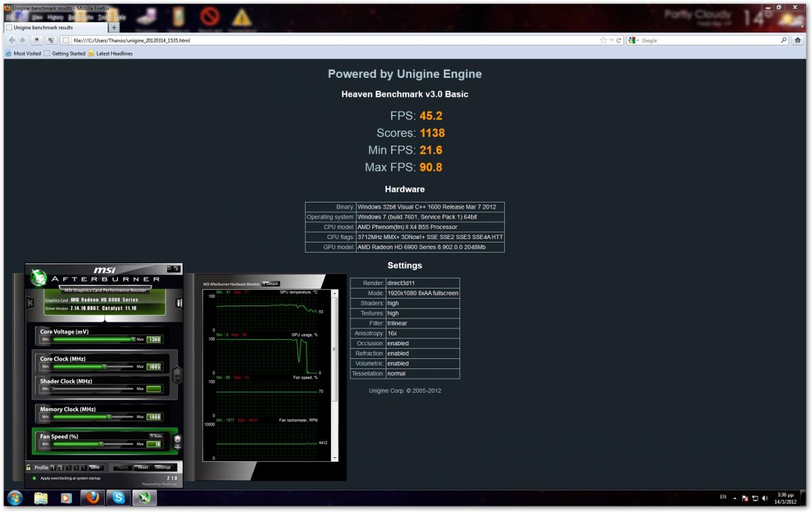This screenshot has width=812, height=512.
Task: Open Latest Headlines feed bookmark
Action: (110, 54)
